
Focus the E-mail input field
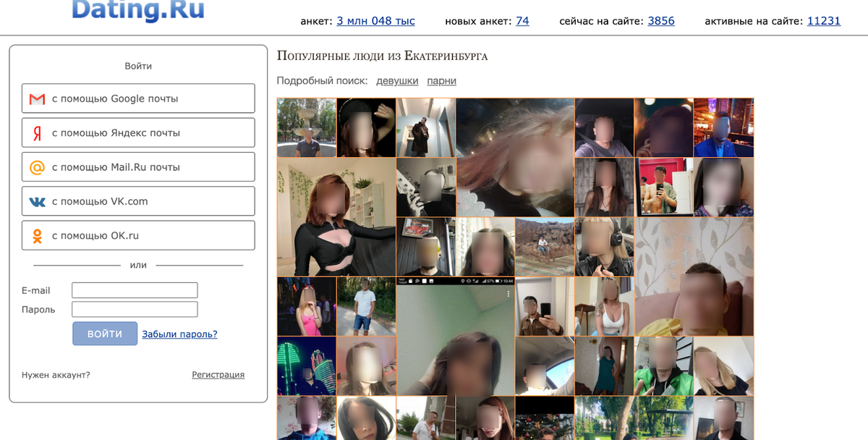pos(135,290)
